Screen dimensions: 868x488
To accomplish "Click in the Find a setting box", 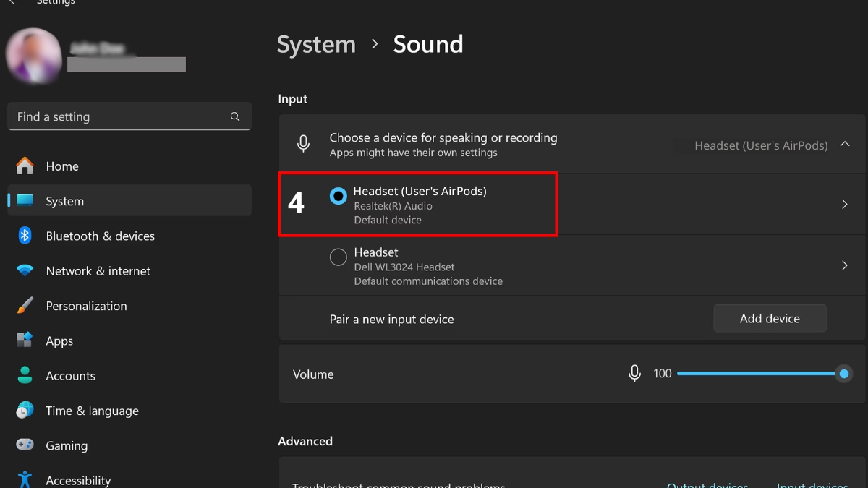I will [129, 116].
